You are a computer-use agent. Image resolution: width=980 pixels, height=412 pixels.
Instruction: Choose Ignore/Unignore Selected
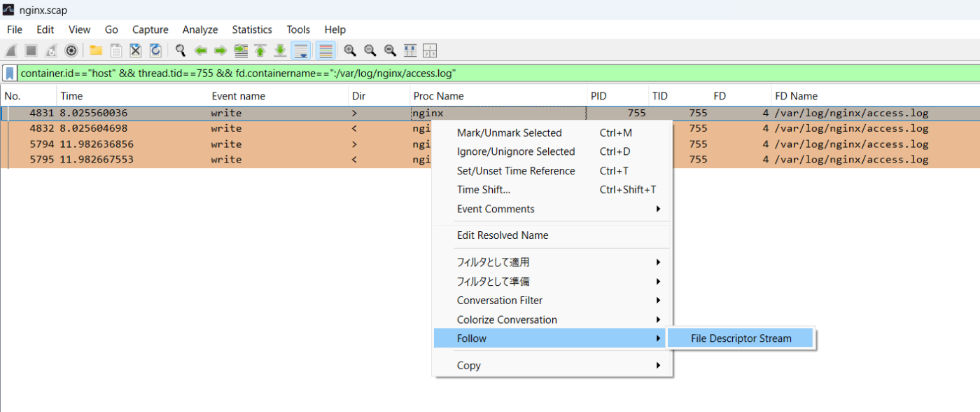pyautogui.click(x=552, y=151)
